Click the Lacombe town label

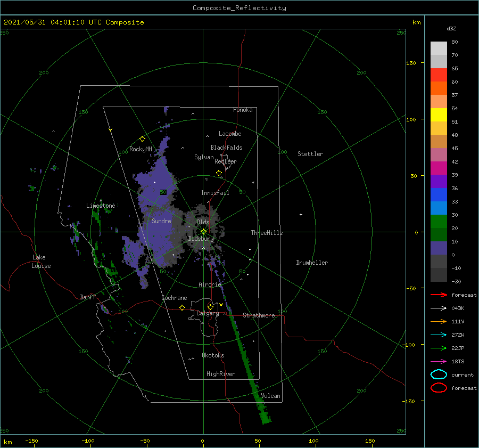230,134
